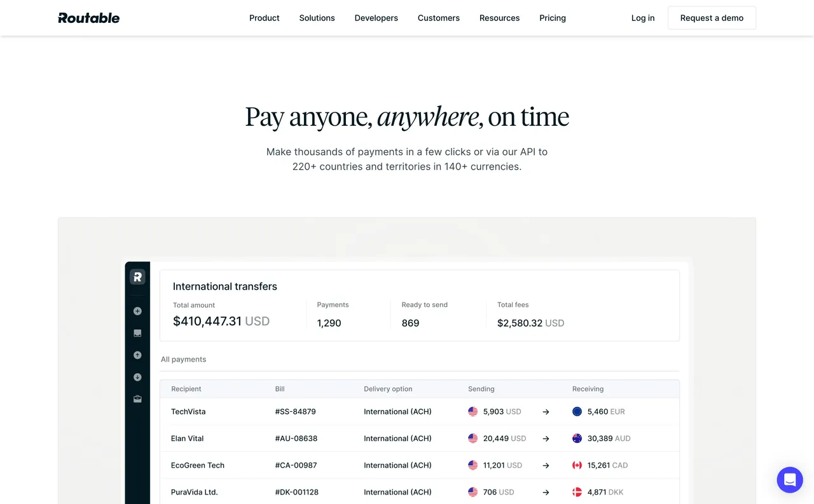Screen dimensions: 814x504
Task: Go to the Pricing menu item
Action: (552, 18)
